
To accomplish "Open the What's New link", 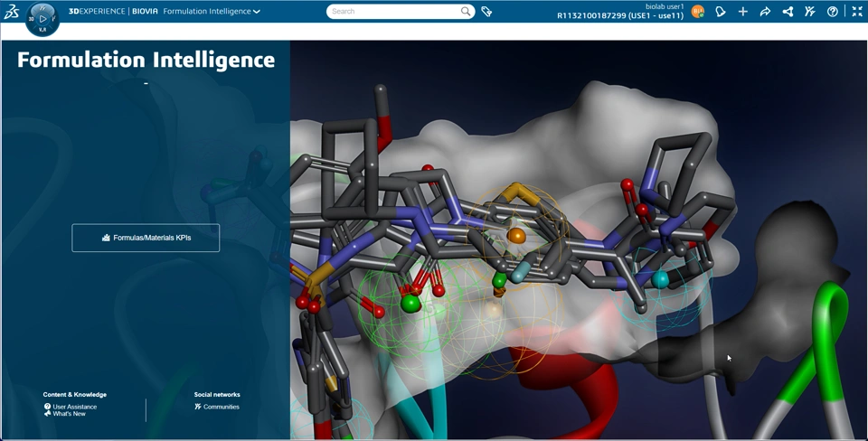I will 65,414.
